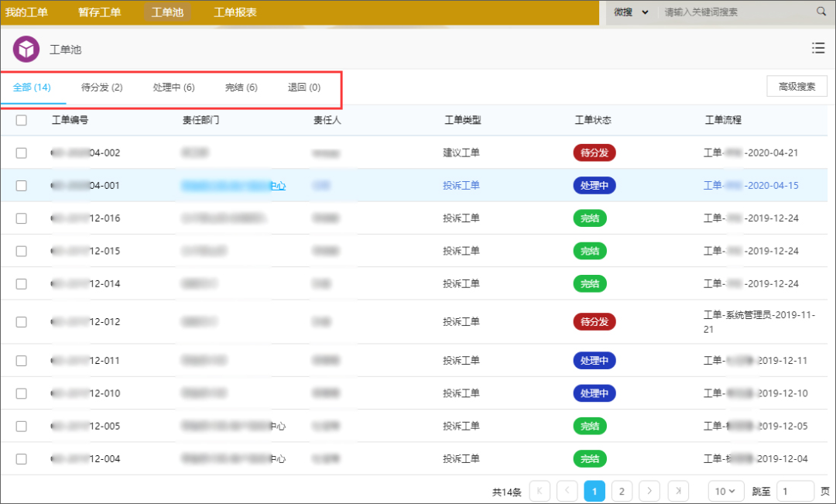836x504 pixels.
Task: Open the 投诉工单 link in highlighted row
Action: pos(461,186)
